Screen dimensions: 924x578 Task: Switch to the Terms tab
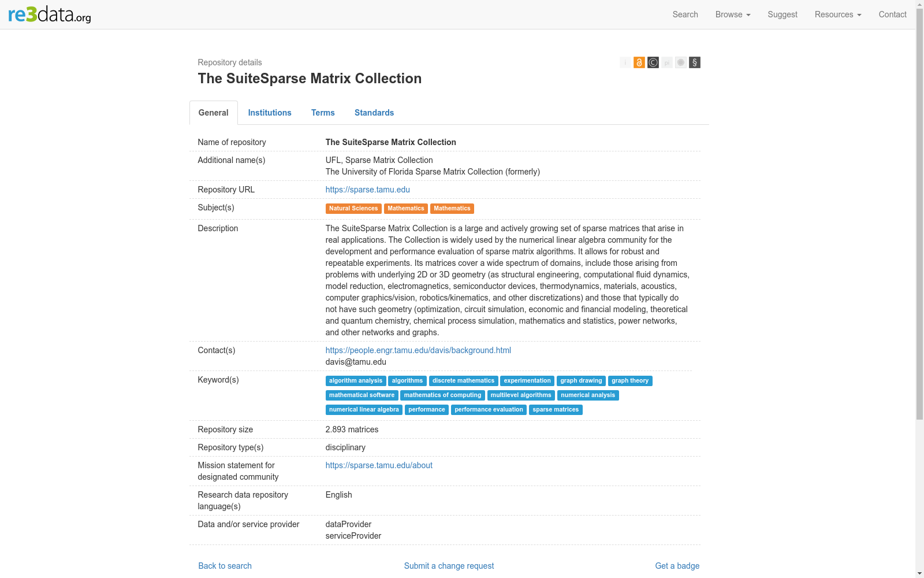pyautogui.click(x=323, y=113)
